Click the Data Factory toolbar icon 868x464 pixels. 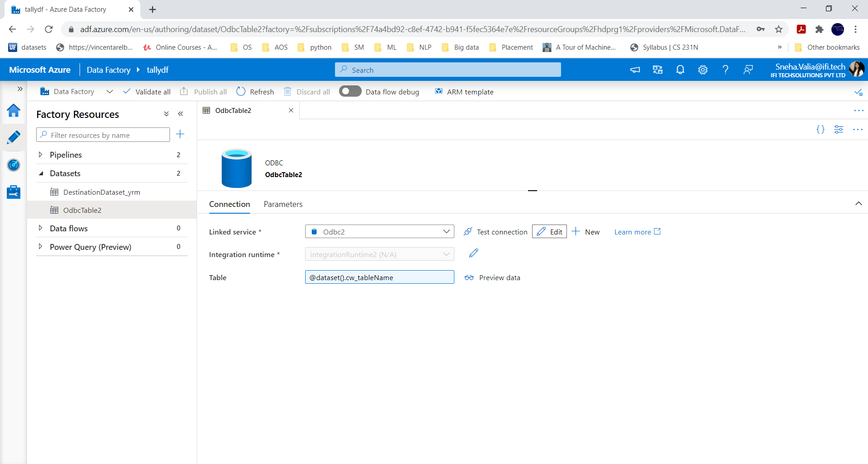tap(45, 92)
